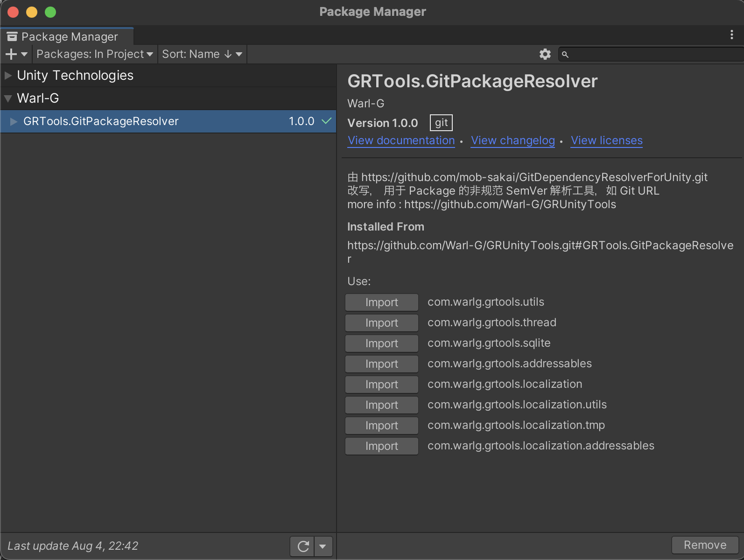Open the Sort: Name dropdown
Screen dimensions: 744x560
202,54
